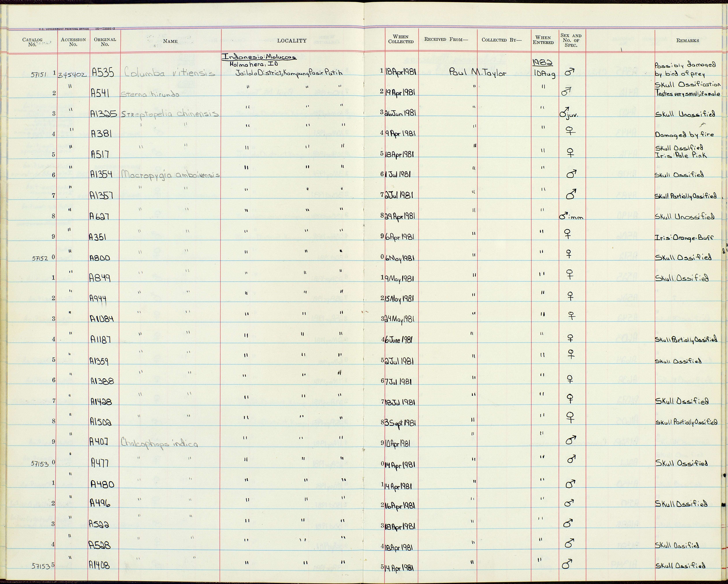Click the 'Catalog No.' column header
728x584 pixels.
pos(32,42)
